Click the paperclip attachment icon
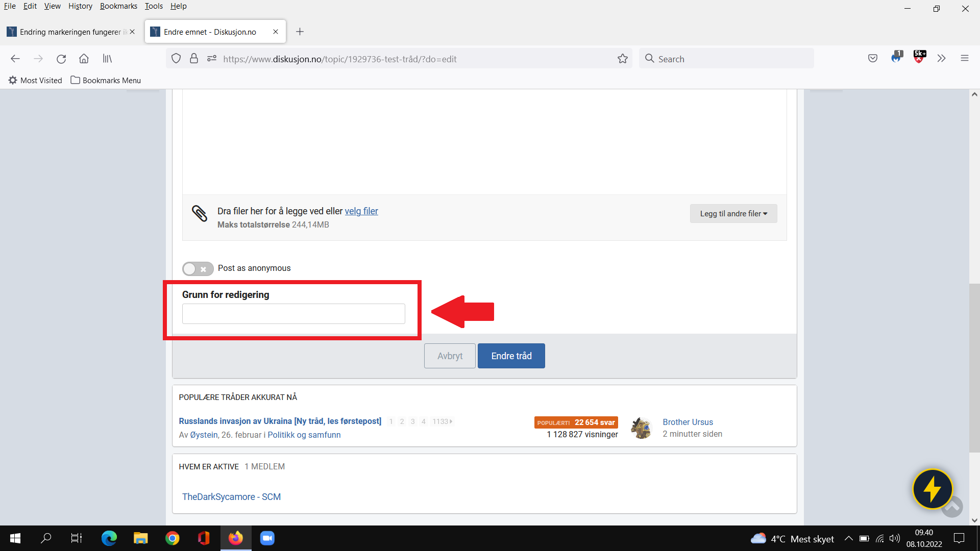 coord(200,213)
